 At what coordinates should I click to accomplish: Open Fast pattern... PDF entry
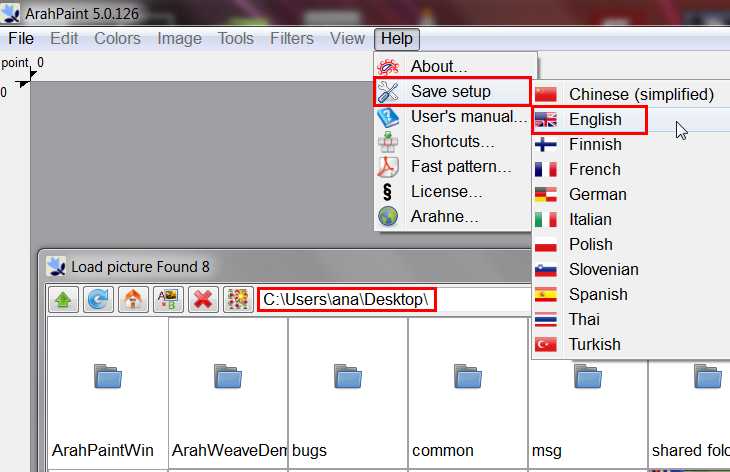point(453,167)
